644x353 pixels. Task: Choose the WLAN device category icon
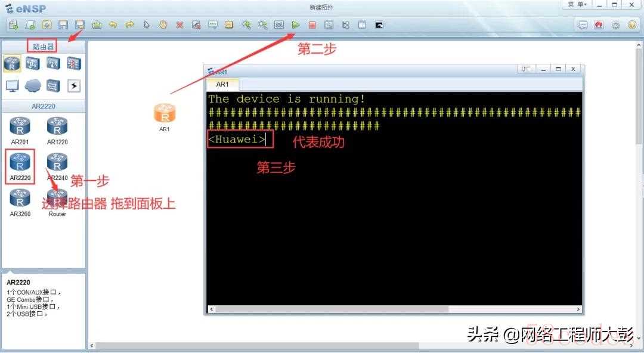(54, 64)
